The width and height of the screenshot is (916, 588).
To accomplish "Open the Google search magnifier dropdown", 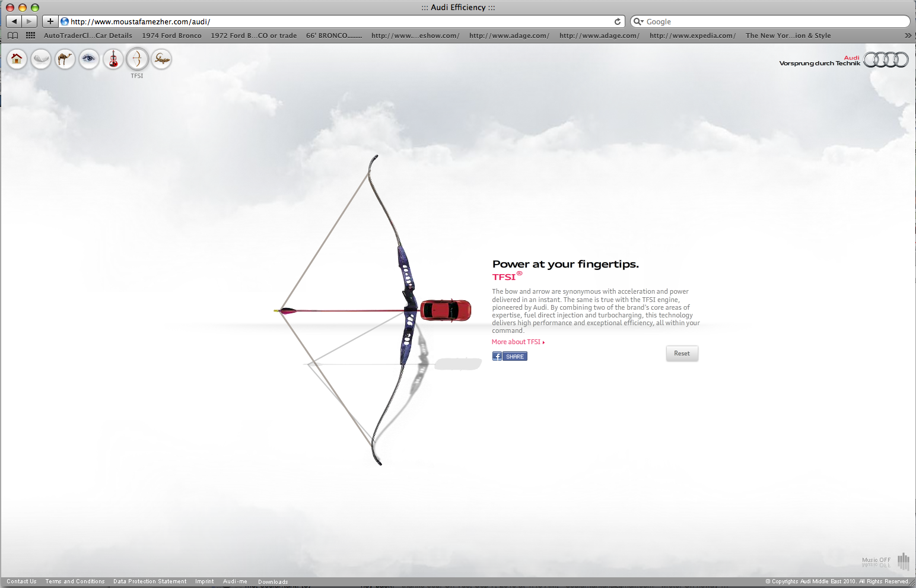I will click(x=638, y=21).
